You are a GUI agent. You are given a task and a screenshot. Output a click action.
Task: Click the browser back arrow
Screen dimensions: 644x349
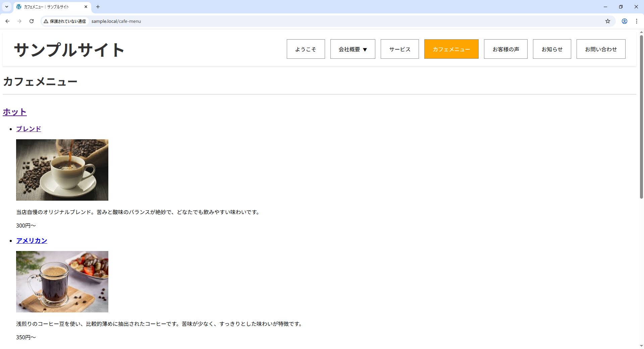point(7,21)
